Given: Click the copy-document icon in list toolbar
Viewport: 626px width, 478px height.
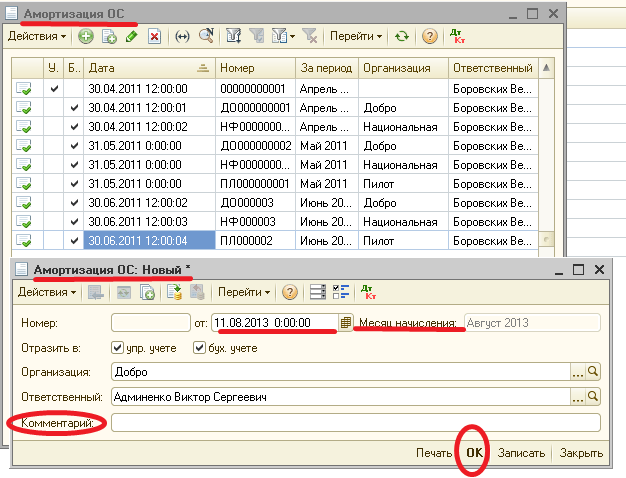Looking at the screenshot, I should (x=109, y=36).
